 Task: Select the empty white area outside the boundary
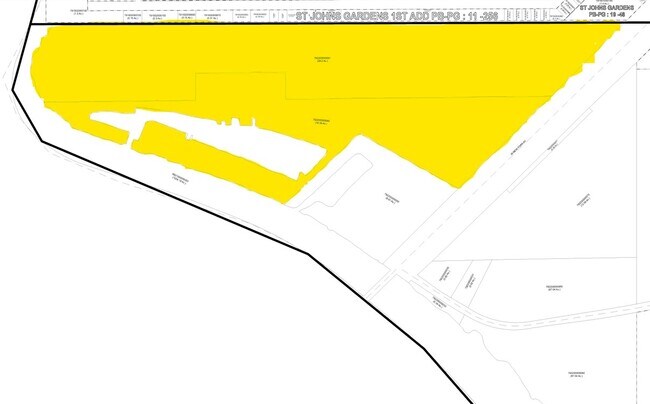pos(150,320)
